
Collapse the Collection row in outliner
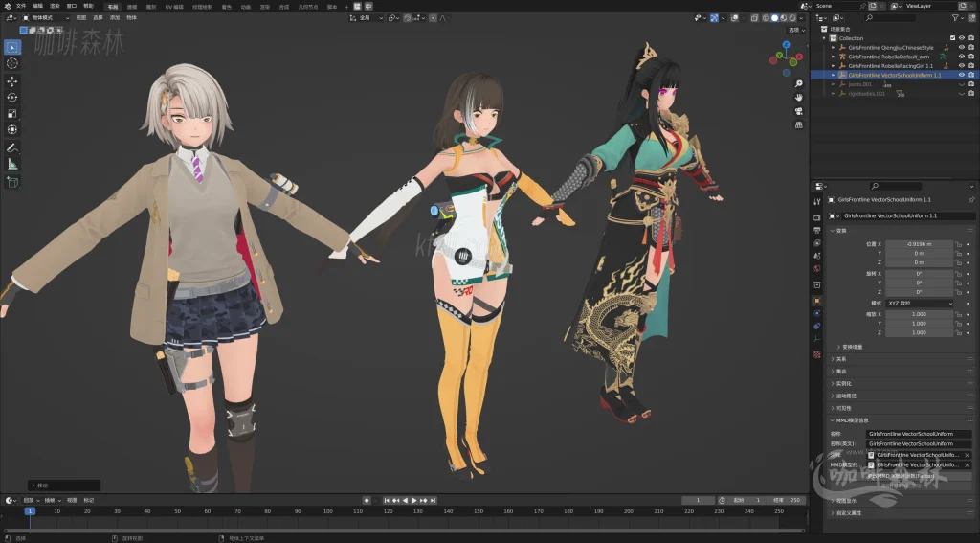(x=825, y=38)
